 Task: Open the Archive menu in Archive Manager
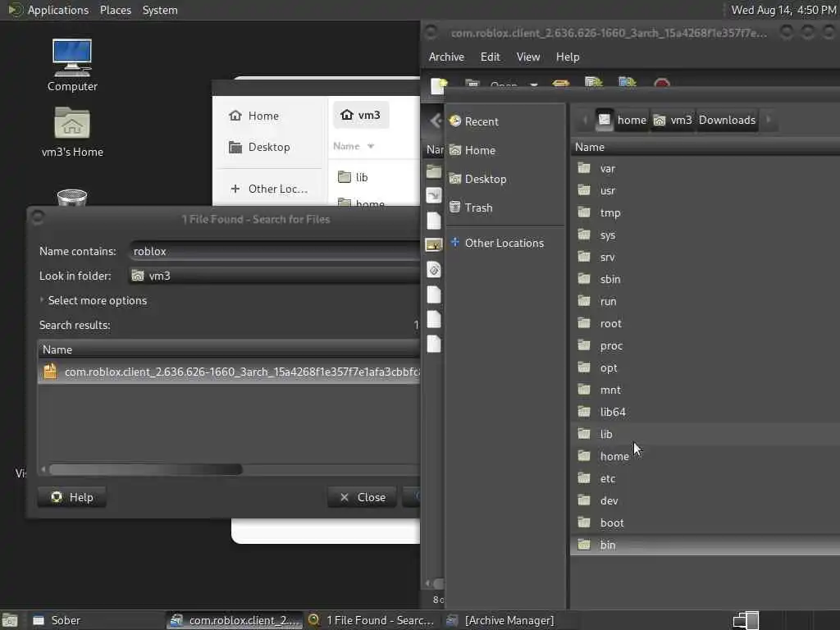[x=446, y=57]
